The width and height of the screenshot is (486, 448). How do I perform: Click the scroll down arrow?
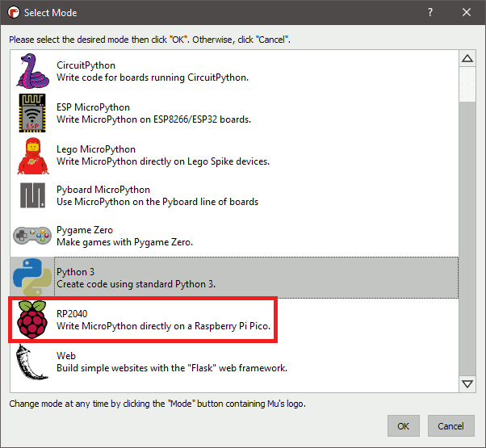[x=467, y=384]
